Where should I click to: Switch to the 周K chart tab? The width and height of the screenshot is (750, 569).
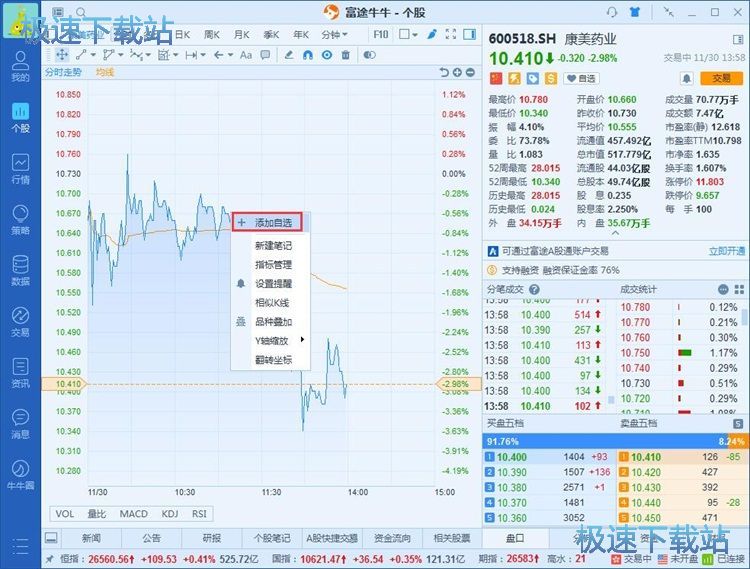click(x=211, y=34)
